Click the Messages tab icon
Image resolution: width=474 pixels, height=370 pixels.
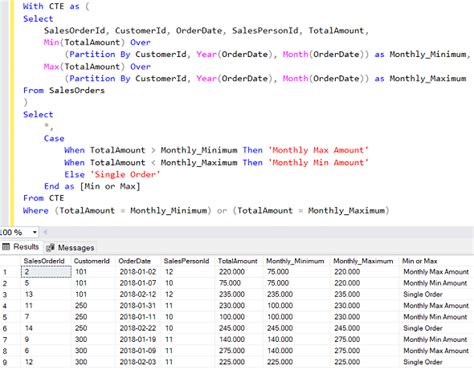[x=50, y=248]
